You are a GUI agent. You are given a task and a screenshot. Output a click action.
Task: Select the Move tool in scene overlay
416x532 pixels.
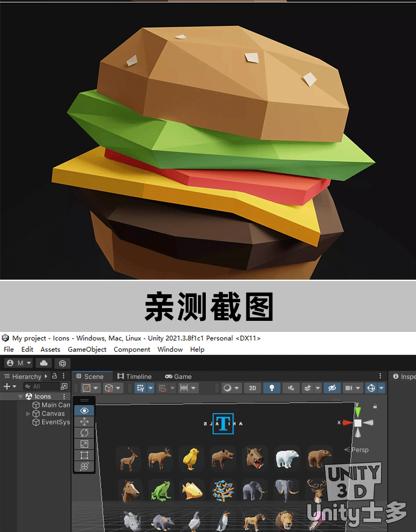(84, 422)
